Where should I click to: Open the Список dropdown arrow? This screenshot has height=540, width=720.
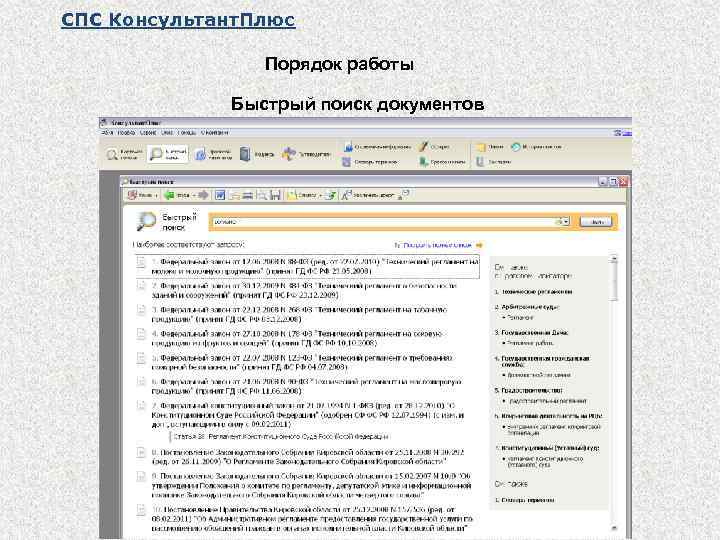[320, 196]
